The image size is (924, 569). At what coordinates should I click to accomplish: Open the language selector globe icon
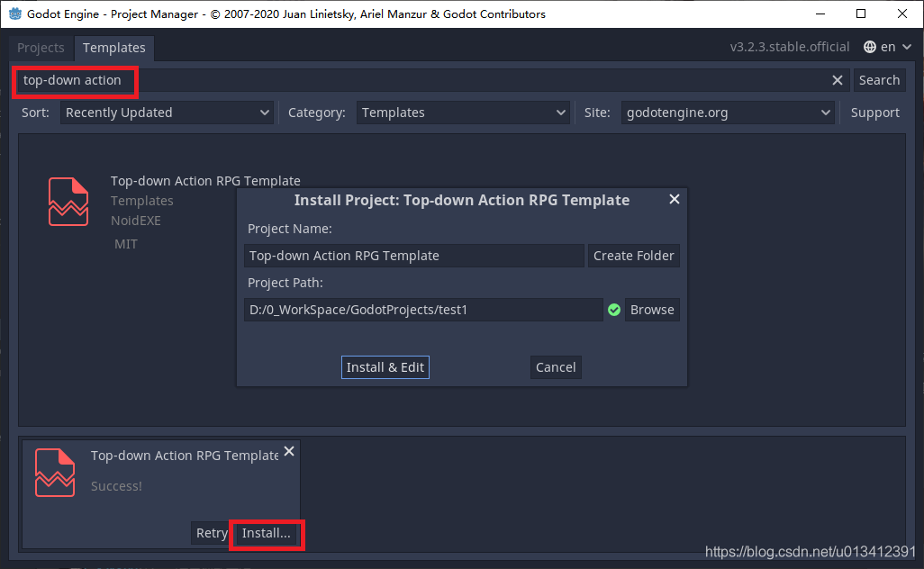(x=870, y=47)
